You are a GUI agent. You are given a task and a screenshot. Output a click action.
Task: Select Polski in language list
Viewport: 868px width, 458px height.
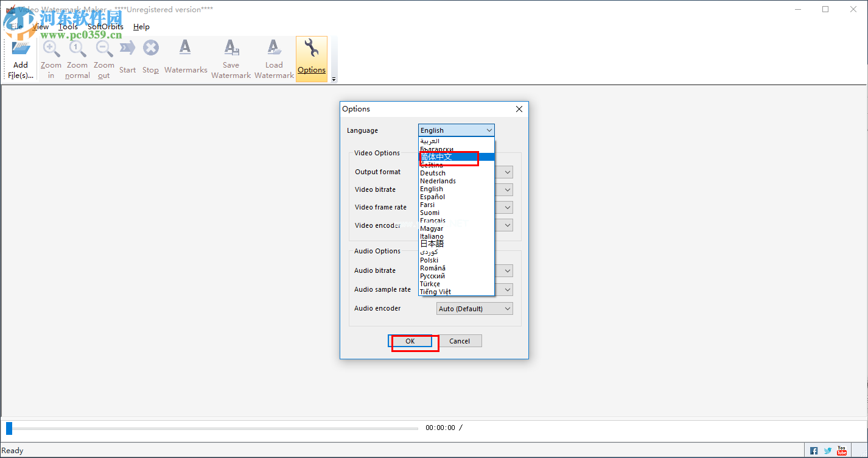click(x=457, y=260)
